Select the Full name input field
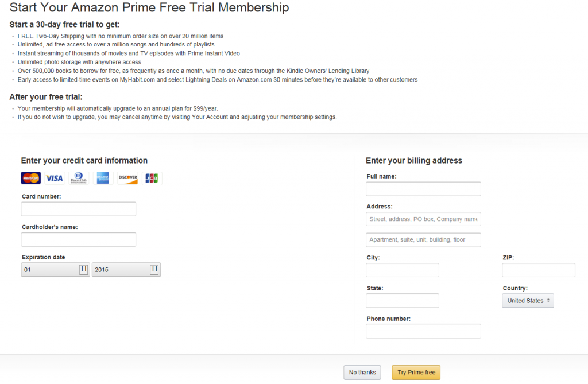The width and height of the screenshot is (588, 384). pyautogui.click(x=423, y=189)
